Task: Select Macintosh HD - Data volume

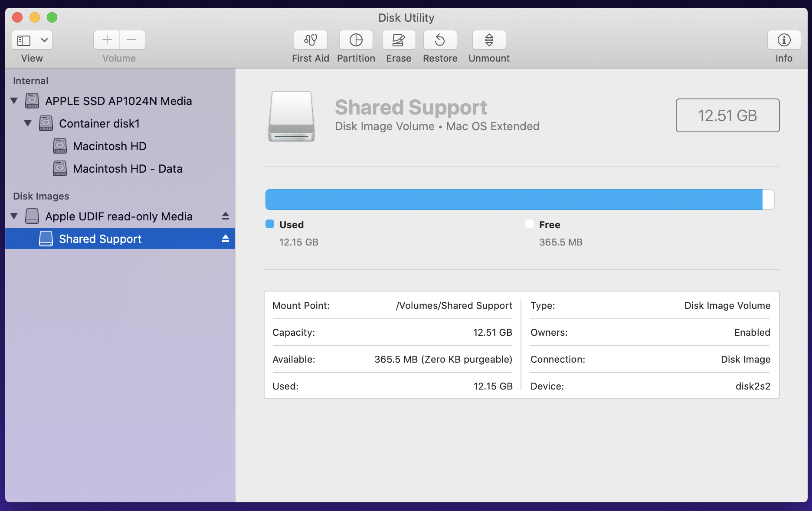Action: [128, 169]
